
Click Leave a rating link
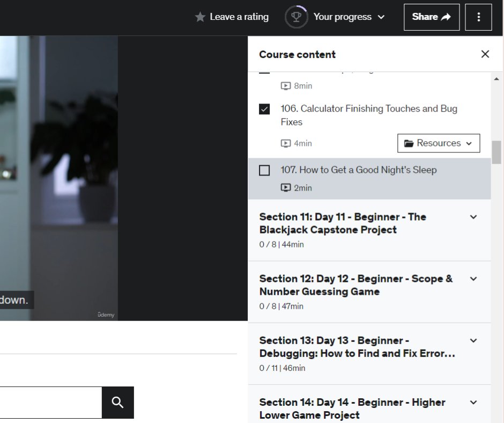click(239, 17)
